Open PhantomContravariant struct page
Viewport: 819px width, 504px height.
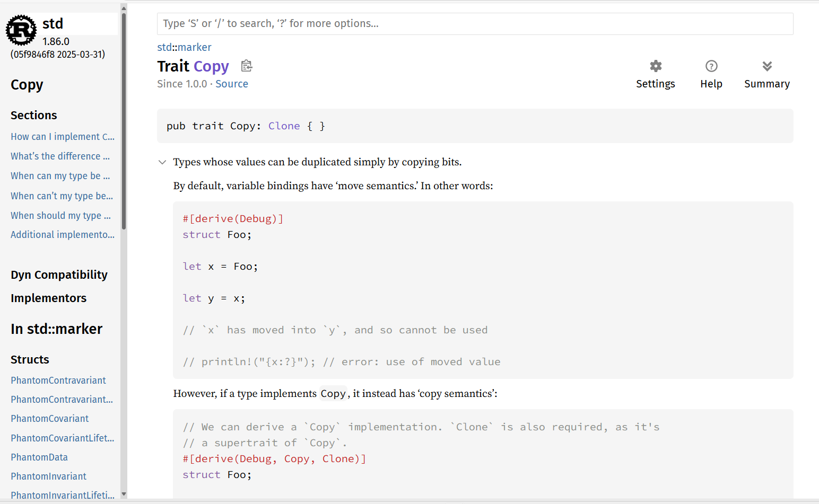click(x=58, y=381)
